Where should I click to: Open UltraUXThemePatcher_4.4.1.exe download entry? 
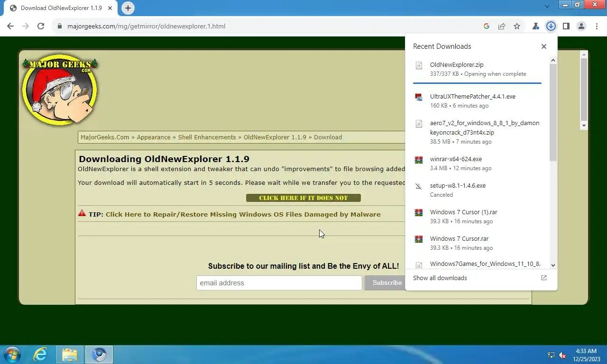tap(477, 101)
